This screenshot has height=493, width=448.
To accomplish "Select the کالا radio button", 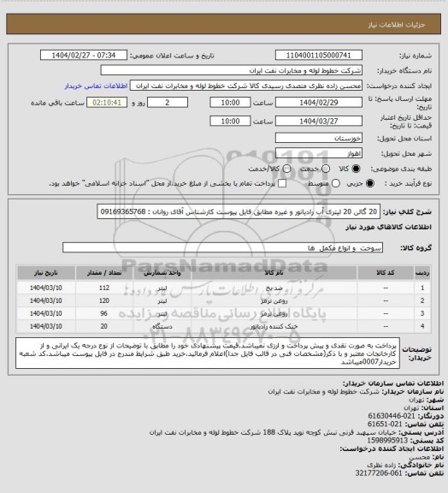I will point(356,169).
